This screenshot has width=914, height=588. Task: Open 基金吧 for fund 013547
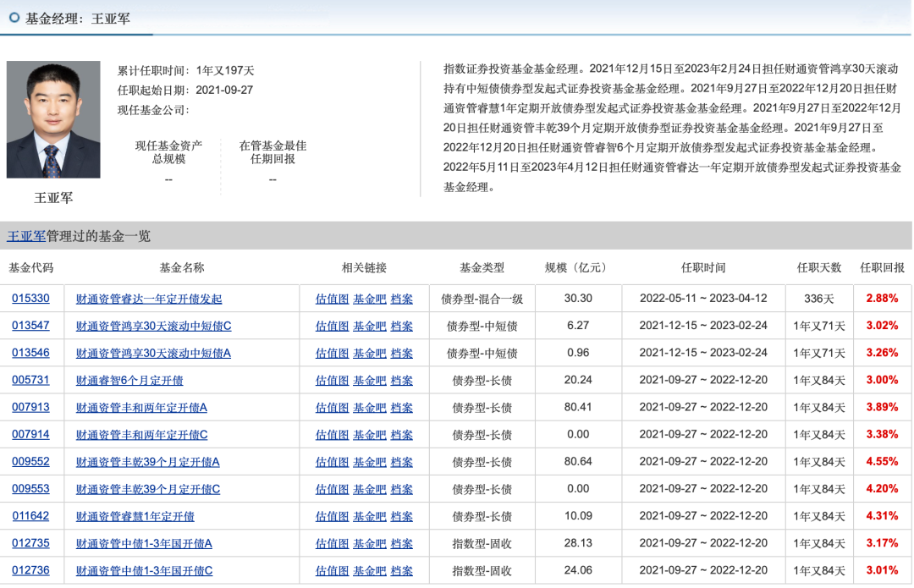[x=370, y=326]
